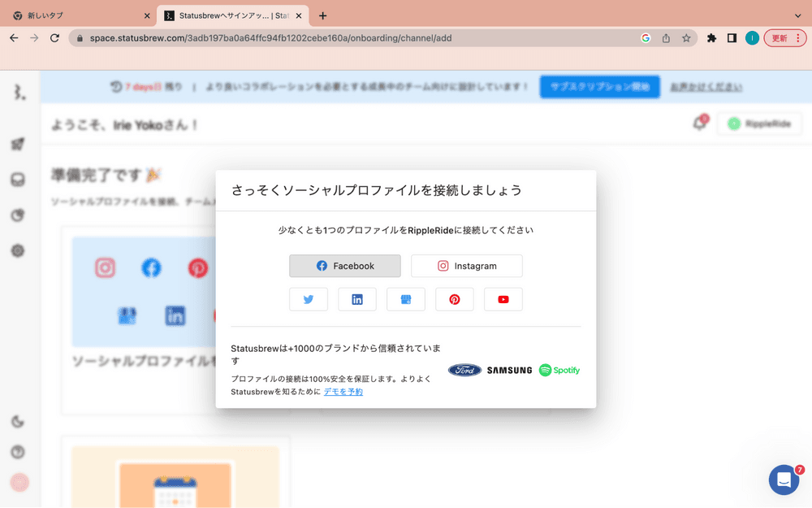Click the Pinterest icon button

tap(455, 299)
